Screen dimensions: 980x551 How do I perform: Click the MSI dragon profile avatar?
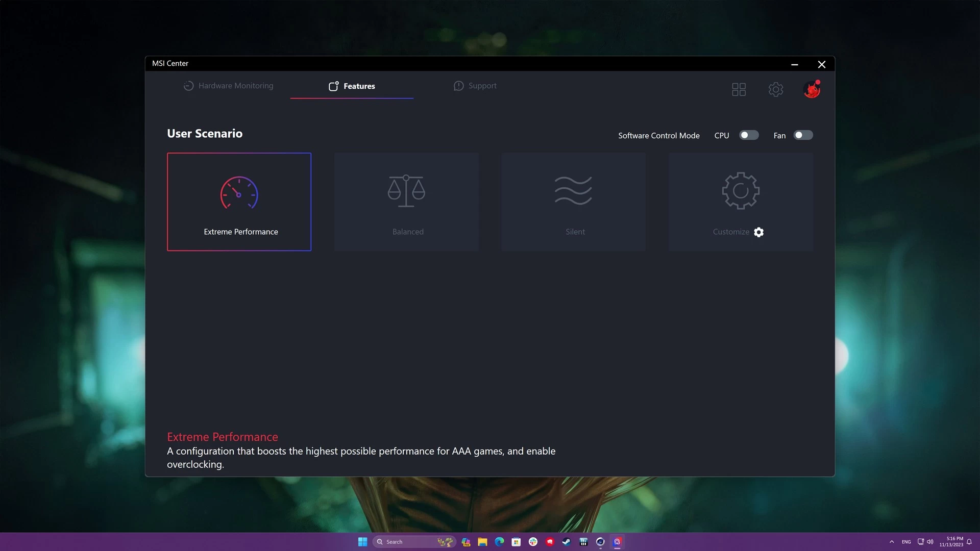812,90
